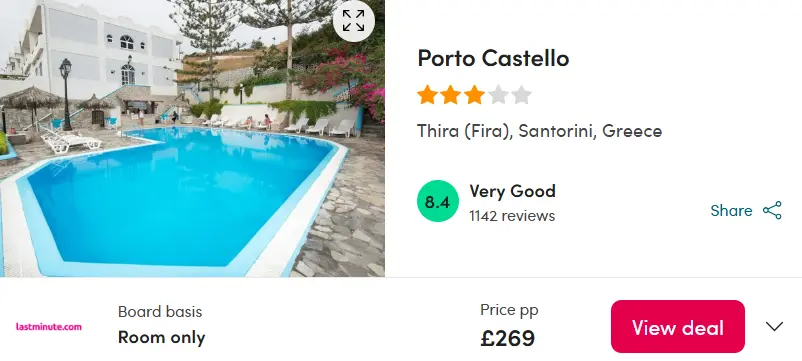Click the Share link text

tap(731, 210)
